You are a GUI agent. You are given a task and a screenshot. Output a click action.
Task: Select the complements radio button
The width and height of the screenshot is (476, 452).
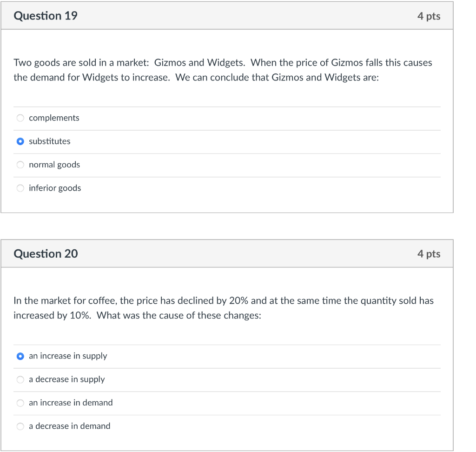tap(20, 118)
